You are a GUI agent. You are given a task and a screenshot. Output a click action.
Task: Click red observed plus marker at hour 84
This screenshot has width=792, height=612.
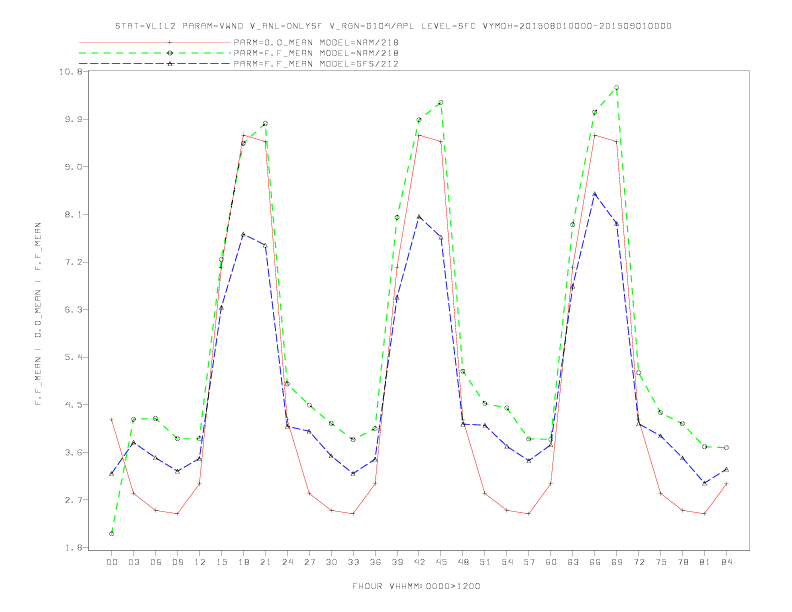726,484
